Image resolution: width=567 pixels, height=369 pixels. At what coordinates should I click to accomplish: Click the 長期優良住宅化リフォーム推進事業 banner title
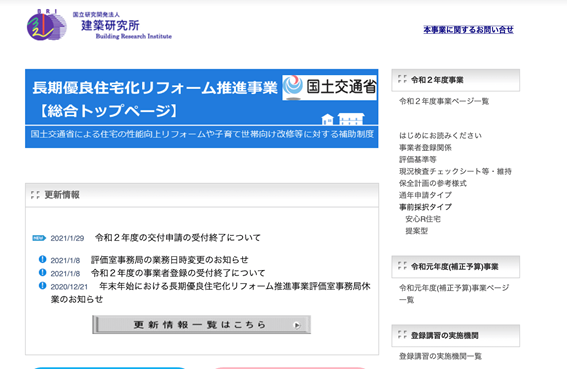click(x=155, y=88)
